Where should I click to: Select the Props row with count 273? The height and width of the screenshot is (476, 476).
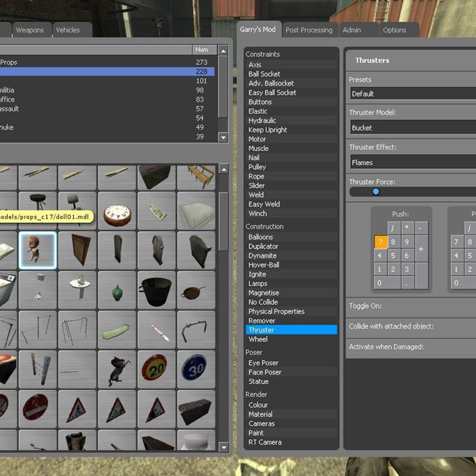pos(107,62)
